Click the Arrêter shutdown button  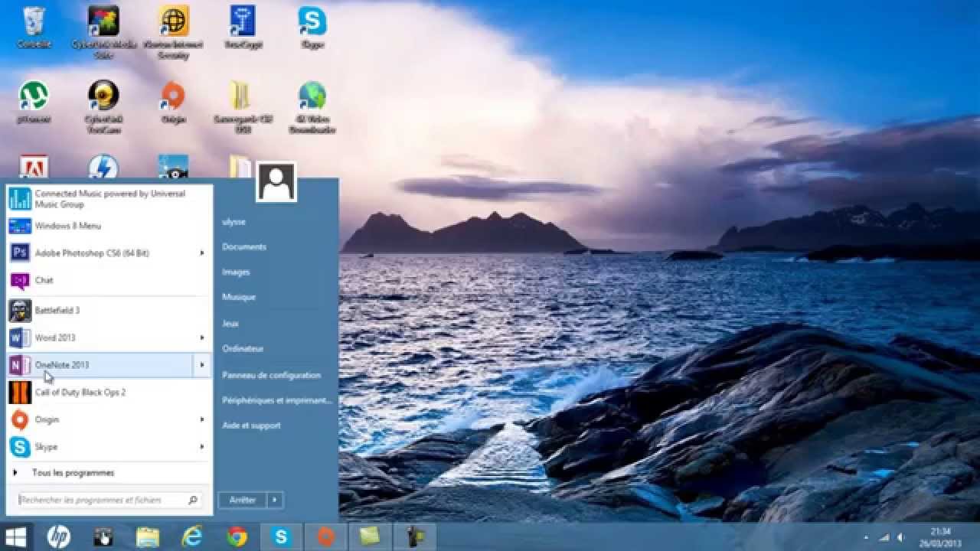[243, 500]
